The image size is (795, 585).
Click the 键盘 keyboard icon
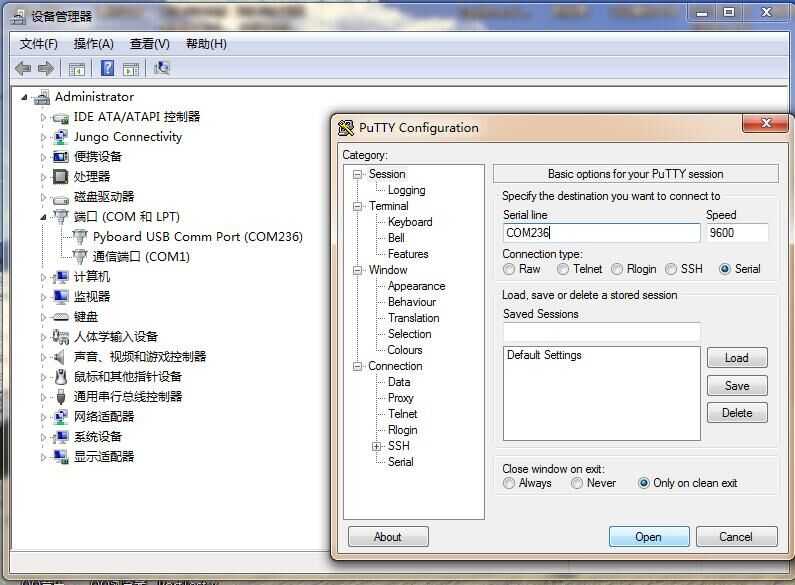[x=61, y=317]
